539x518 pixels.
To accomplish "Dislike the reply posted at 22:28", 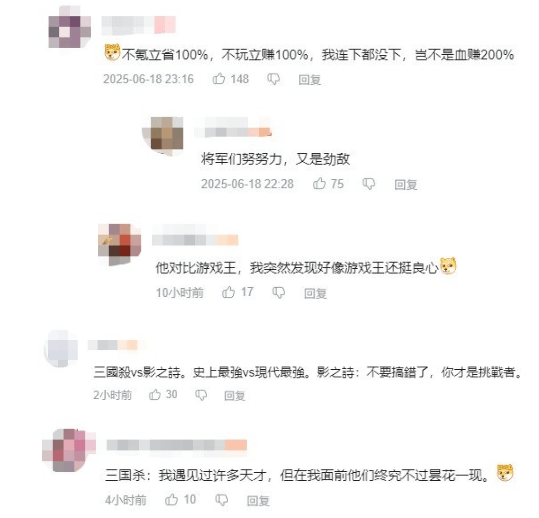I will [369, 184].
